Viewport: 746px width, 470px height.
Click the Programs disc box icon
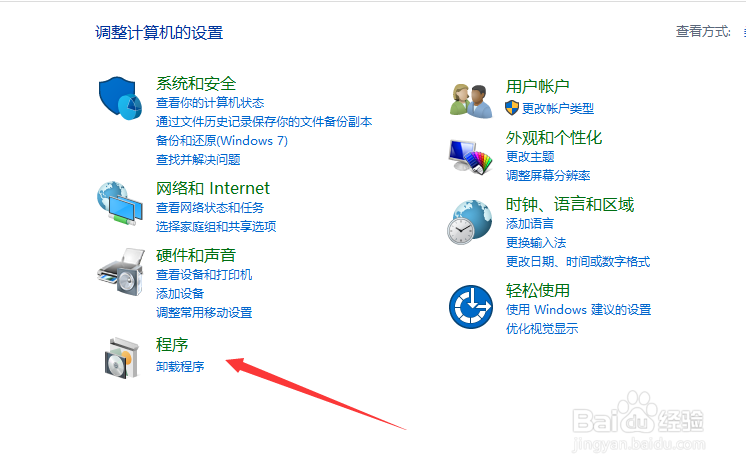[122, 358]
